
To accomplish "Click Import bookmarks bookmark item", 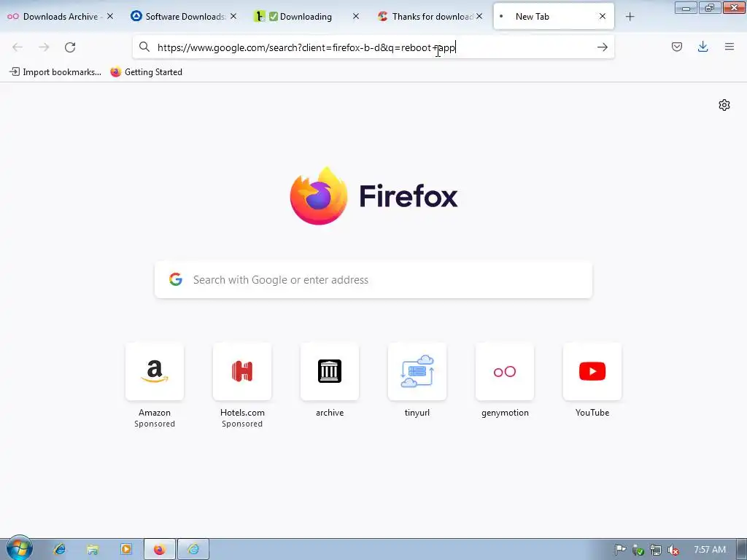I will [x=55, y=72].
